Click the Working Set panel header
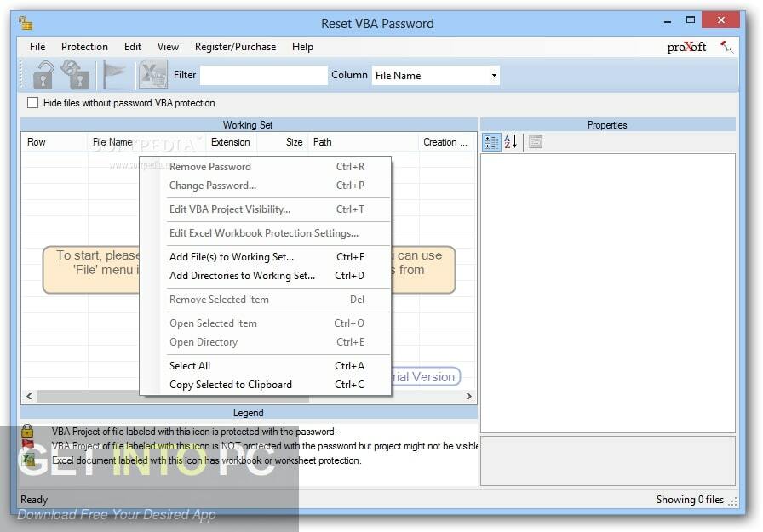The height and width of the screenshot is (532, 763). point(248,124)
